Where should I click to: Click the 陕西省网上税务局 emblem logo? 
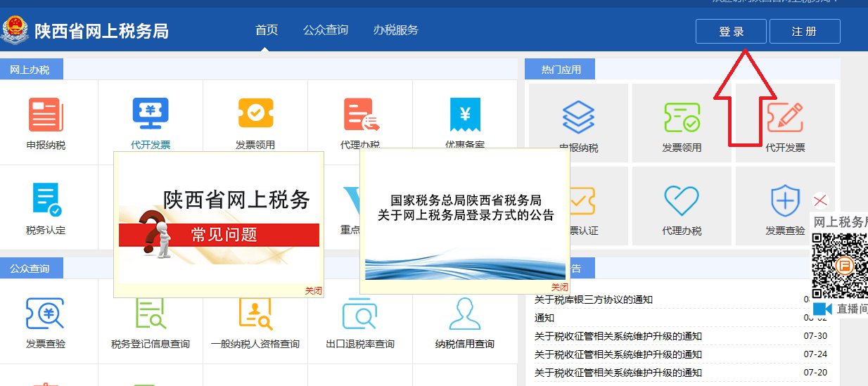pyautogui.click(x=14, y=31)
